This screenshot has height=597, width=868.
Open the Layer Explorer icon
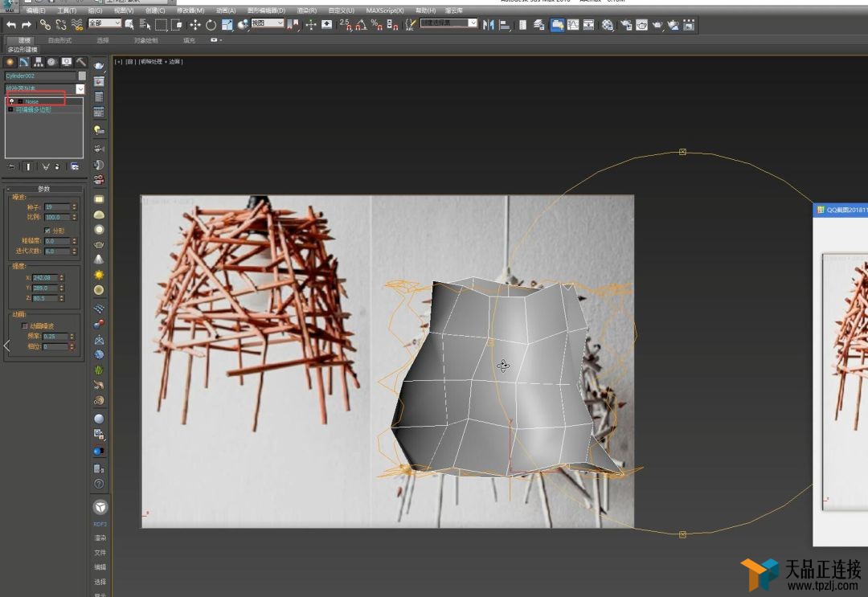pos(538,24)
